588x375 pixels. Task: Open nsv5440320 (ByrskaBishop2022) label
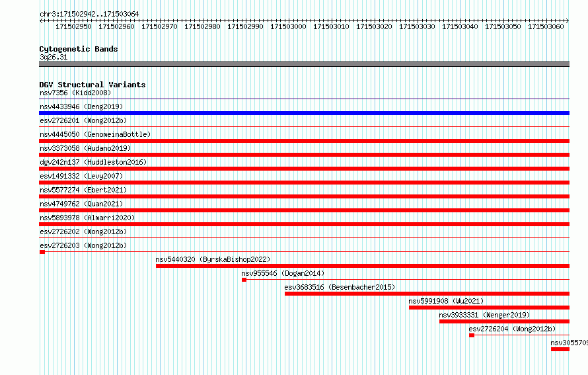pyautogui.click(x=213, y=259)
